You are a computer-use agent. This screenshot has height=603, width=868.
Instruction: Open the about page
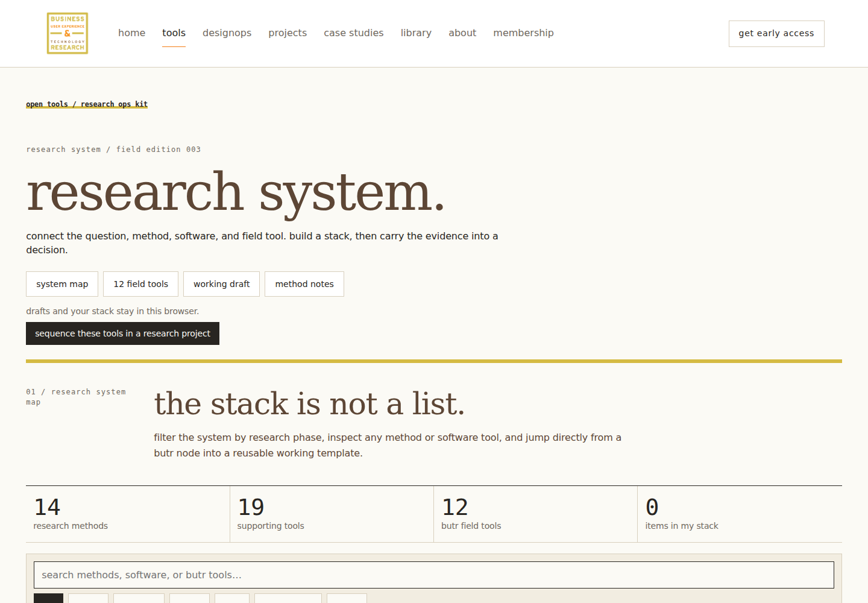tap(462, 33)
